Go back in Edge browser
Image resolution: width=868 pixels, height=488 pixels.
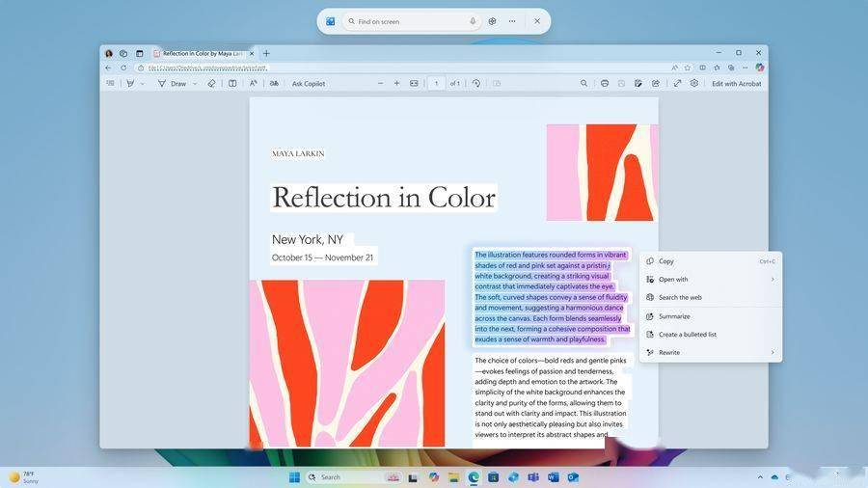tap(108, 68)
